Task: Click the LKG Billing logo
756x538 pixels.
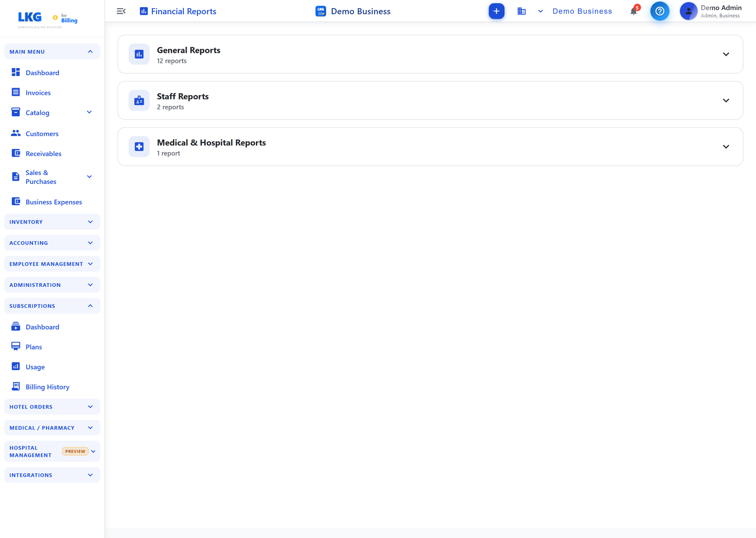Action: point(47,19)
